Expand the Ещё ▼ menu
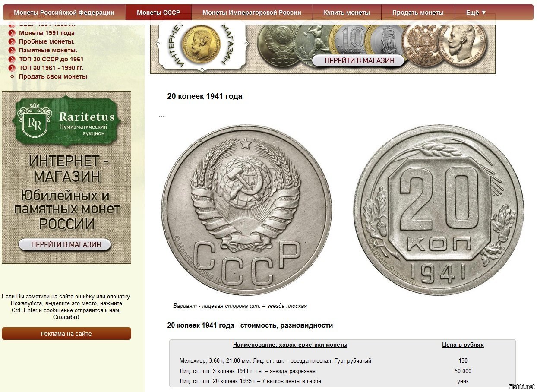537x392 pixels. tap(476, 13)
